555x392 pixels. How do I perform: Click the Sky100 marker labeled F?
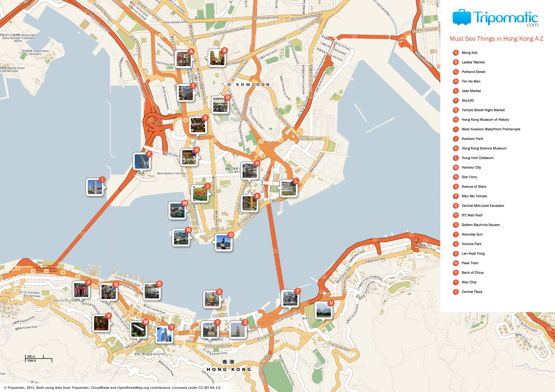pos(149,153)
